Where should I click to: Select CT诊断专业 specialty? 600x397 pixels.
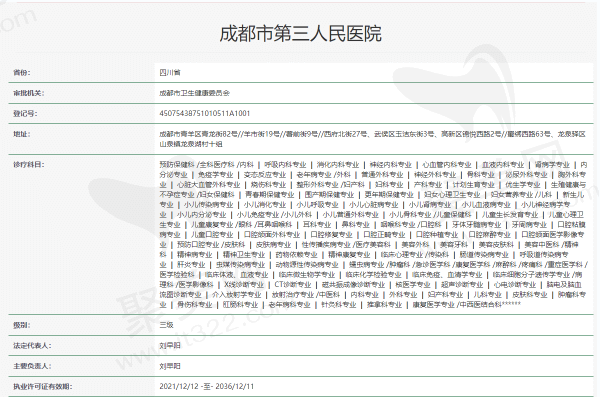(293, 284)
